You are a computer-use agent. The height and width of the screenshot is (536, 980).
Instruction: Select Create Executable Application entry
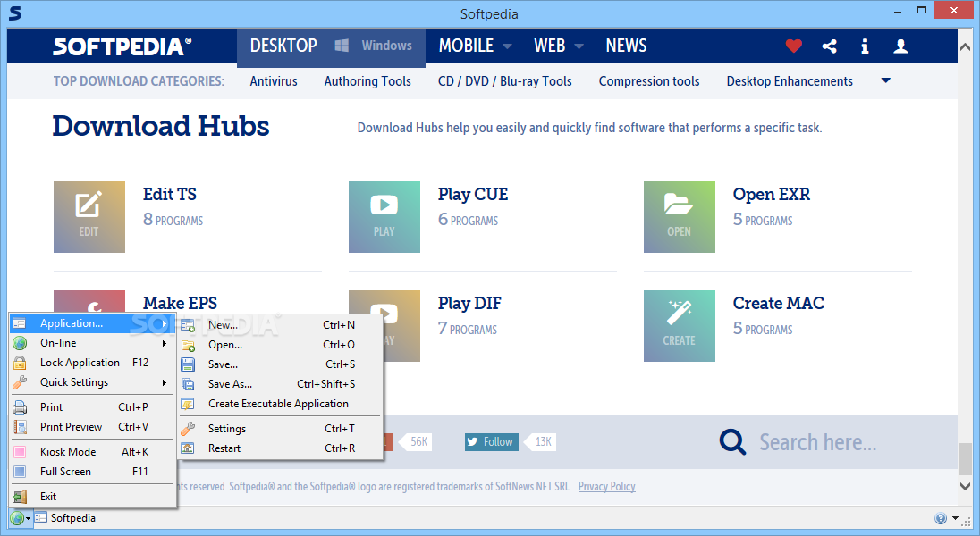tap(280, 404)
